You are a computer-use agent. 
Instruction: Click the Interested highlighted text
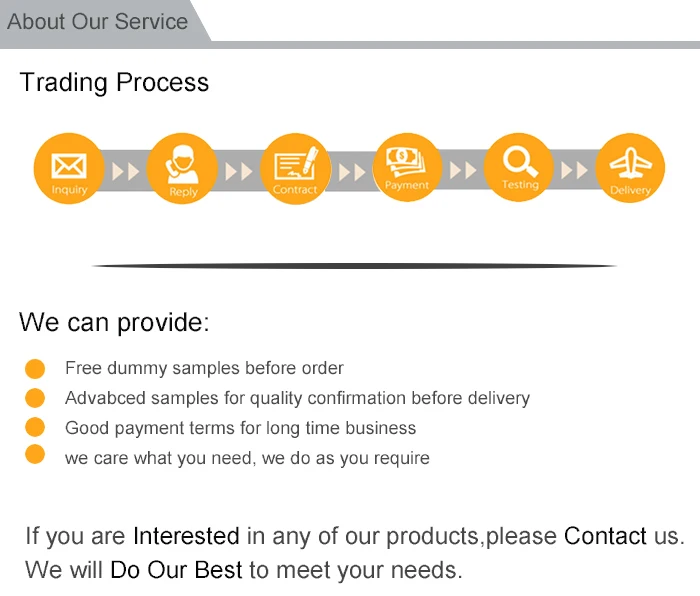click(x=186, y=536)
